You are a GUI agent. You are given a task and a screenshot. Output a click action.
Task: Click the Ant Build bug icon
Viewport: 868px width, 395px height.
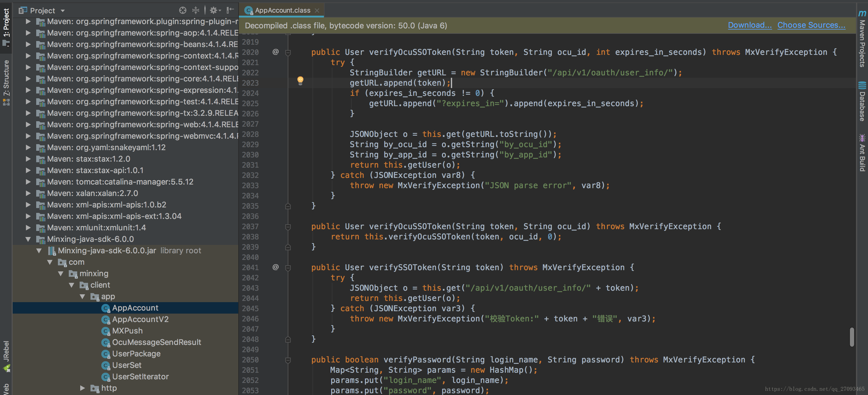(862, 138)
